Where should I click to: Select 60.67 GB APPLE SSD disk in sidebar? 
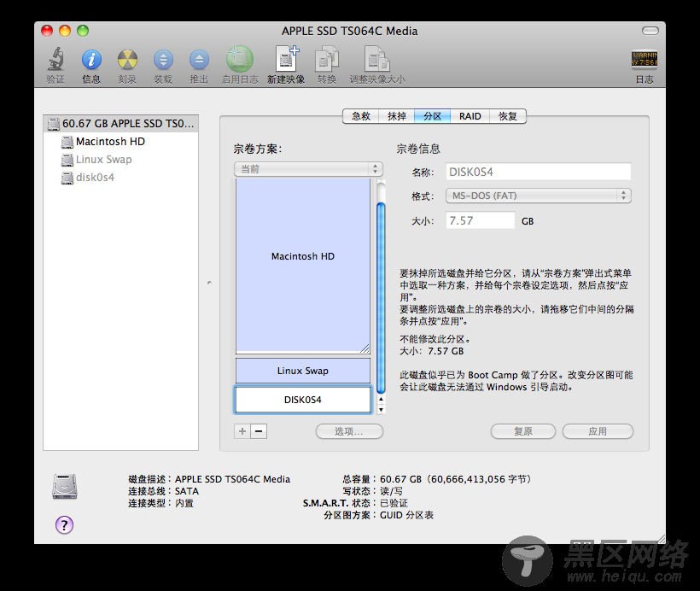click(x=121, y=123)
